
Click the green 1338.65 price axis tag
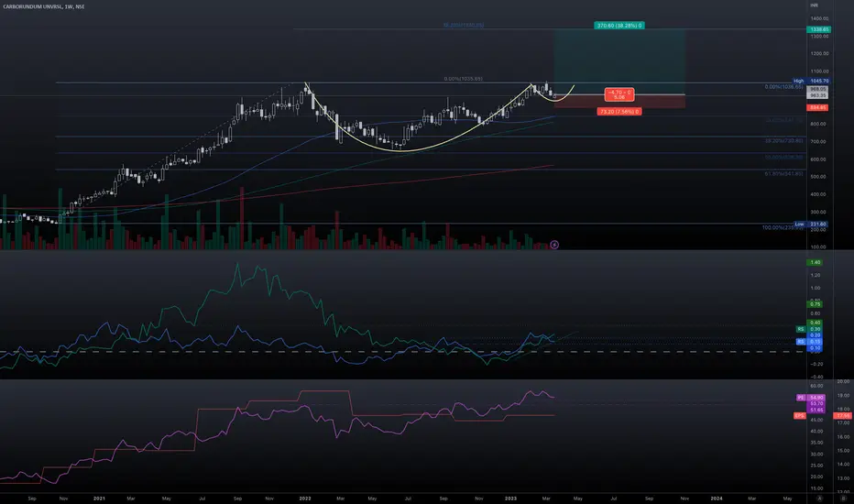[x=818, y=29]
